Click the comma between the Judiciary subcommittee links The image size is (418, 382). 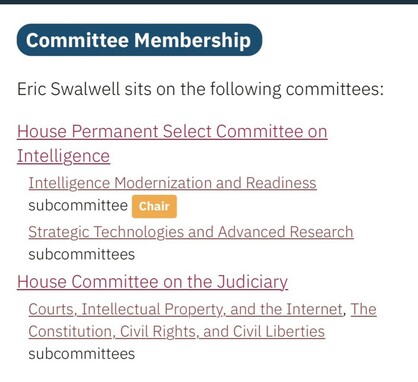tap(346, 313)
